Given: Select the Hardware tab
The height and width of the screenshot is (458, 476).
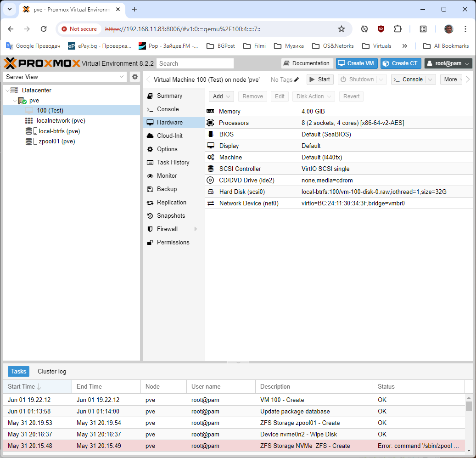Looking at the screenshot, I should (x=174, y=123).
